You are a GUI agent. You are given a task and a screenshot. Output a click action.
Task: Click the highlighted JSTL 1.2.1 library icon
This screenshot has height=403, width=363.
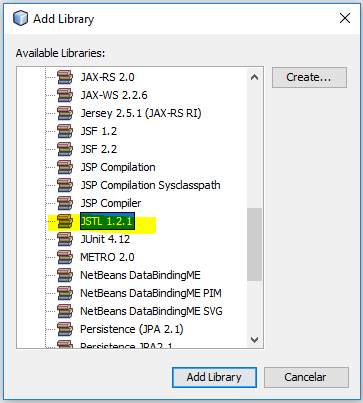coord(65,221)
